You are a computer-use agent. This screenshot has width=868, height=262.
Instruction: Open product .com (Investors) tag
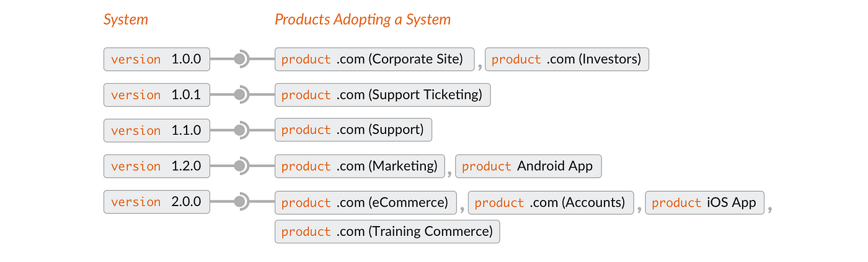[x=567, y=60]
